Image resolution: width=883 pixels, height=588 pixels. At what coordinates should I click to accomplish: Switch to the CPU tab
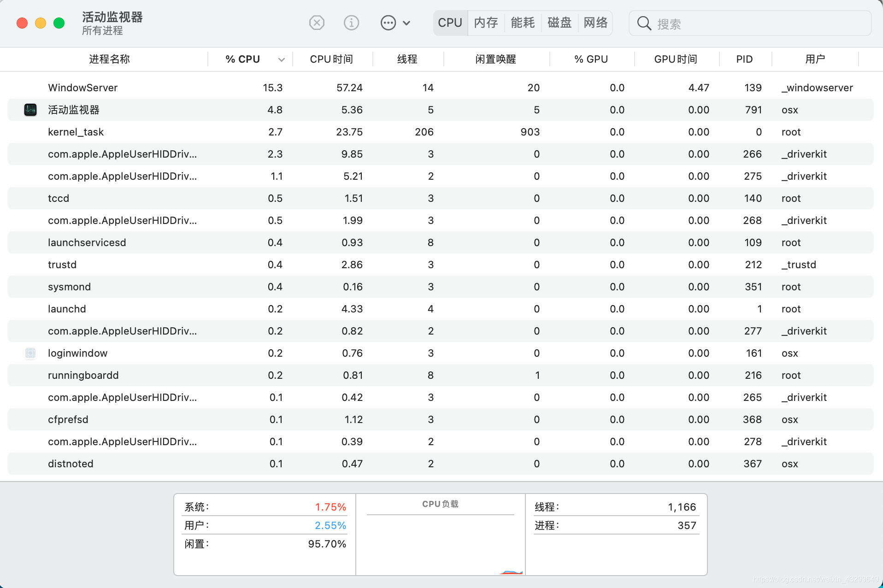click(x=450, y=23)
